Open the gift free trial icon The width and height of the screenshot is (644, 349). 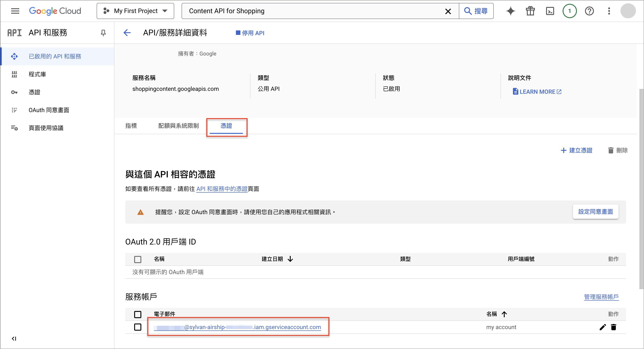(530, 11)
